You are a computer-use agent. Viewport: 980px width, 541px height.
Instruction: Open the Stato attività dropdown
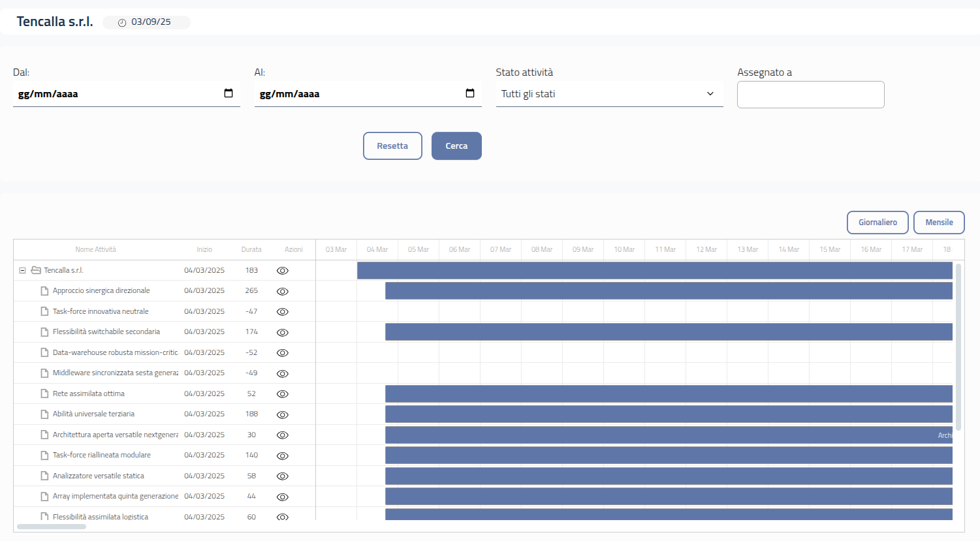[609, 94]
